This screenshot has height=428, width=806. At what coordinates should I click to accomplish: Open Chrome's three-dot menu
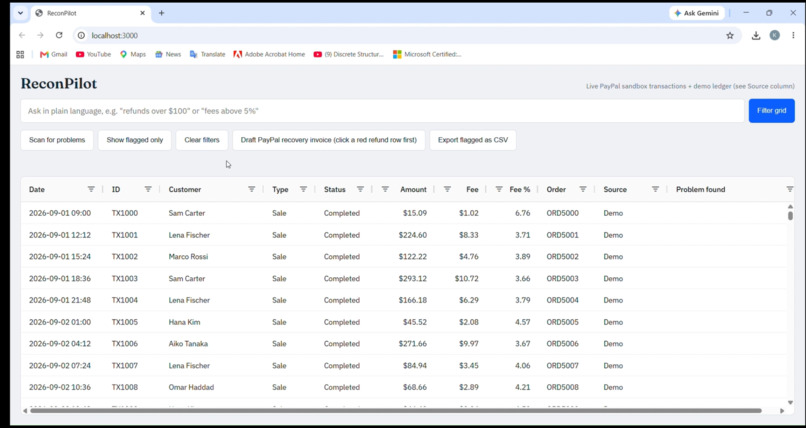[793, 35]
